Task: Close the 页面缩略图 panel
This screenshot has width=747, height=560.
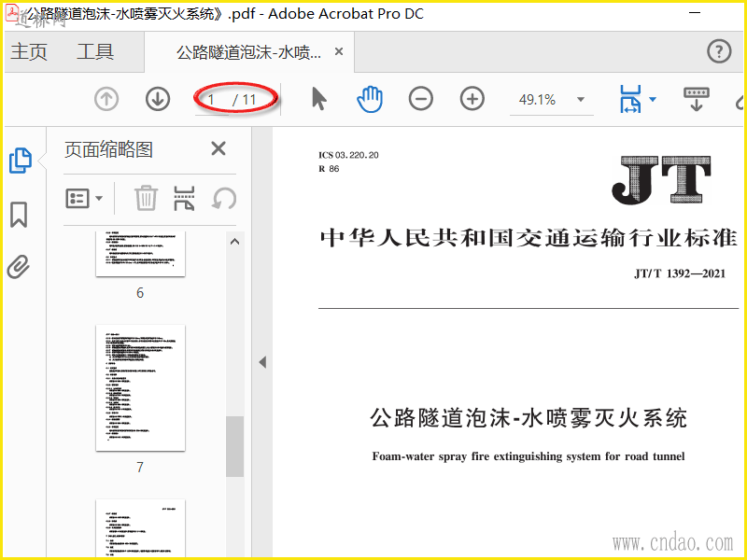Action: [218, 148]
